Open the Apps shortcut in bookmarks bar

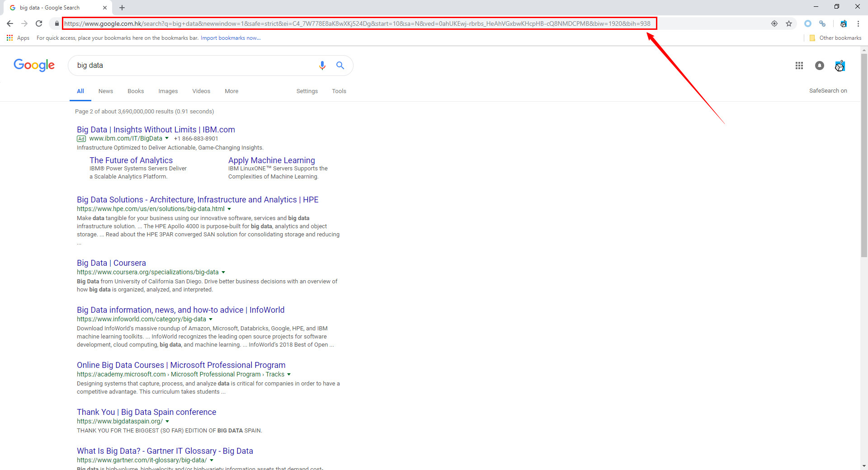point(18,38)
